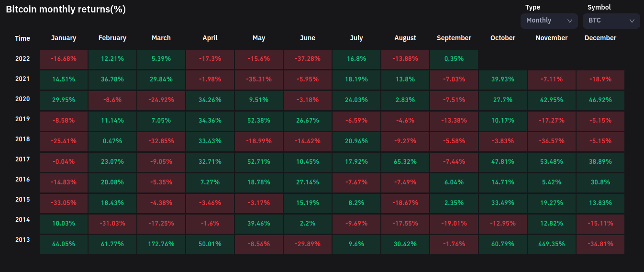Click the November column header
Viewport: 644px width, 272px height.
click(x=552, y=38)
